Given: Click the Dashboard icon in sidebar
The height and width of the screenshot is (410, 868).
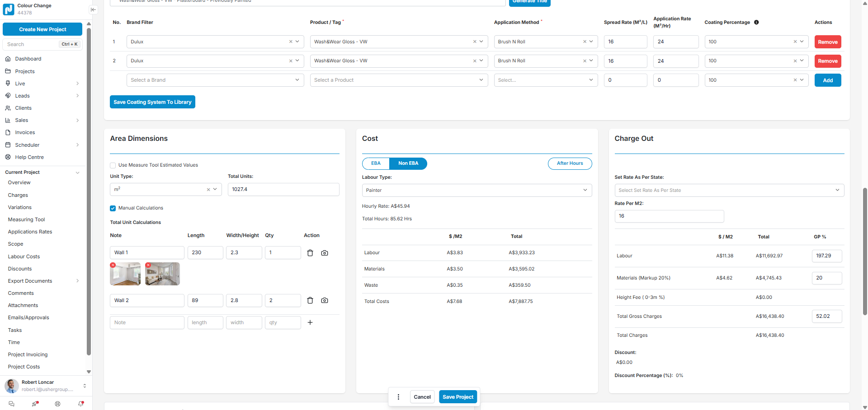Looking at the screenshot, I should 8,59.
